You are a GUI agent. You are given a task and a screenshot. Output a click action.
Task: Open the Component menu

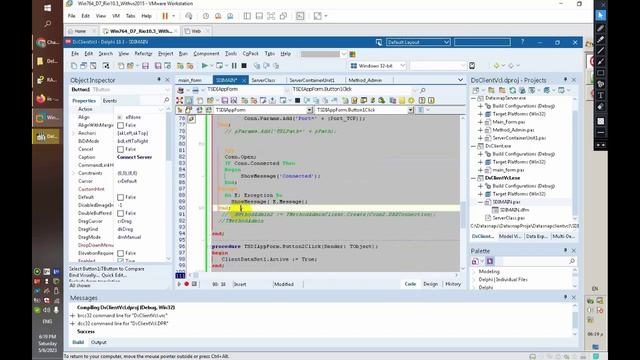tap(206, 53)
